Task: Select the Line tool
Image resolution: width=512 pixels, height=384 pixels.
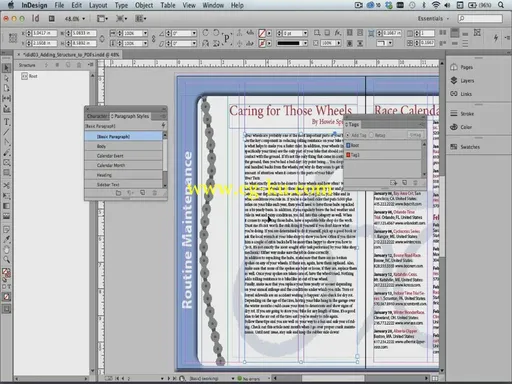Action: coord(6,132)
